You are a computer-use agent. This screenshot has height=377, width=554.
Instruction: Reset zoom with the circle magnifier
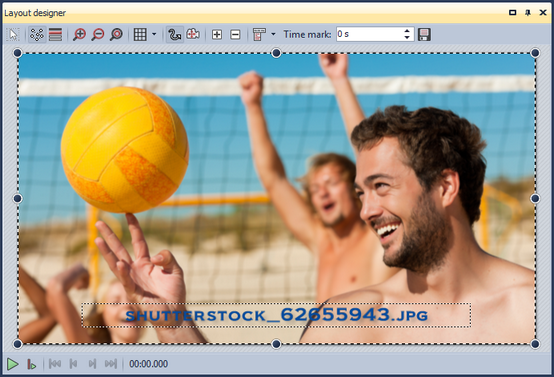tap(116, 34)
